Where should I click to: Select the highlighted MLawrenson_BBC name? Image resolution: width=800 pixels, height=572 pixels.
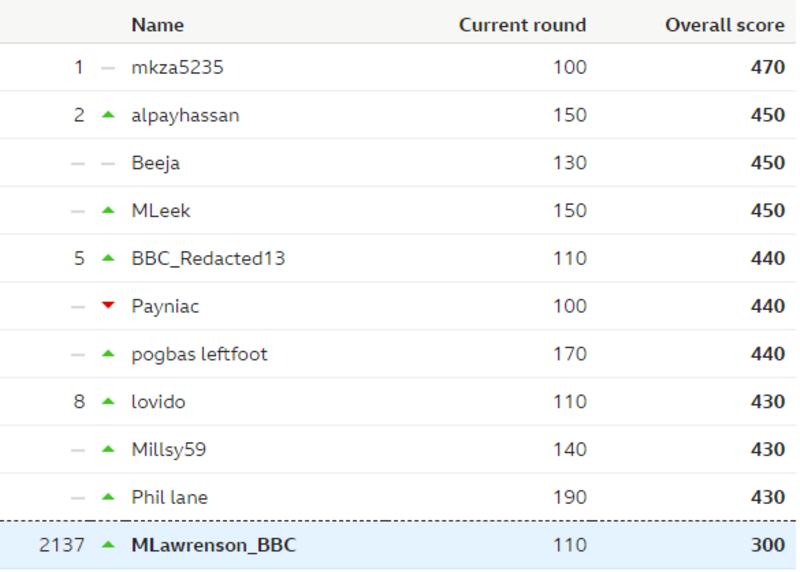coord(214,545)
